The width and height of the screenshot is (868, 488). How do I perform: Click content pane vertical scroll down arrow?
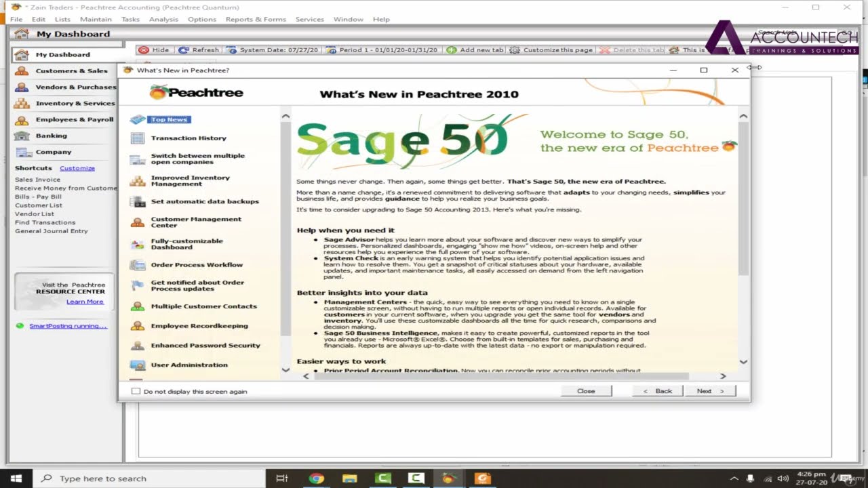(743, 362)
